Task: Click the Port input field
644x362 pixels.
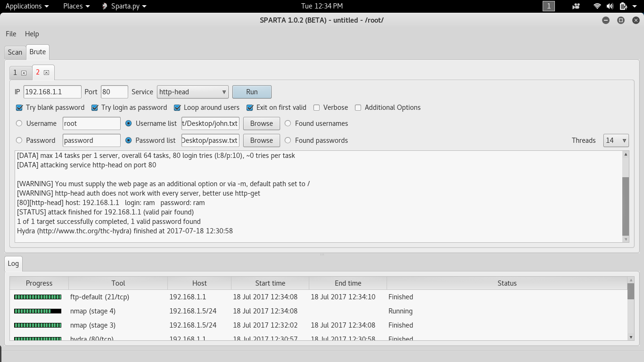Action: pos(115,92)
